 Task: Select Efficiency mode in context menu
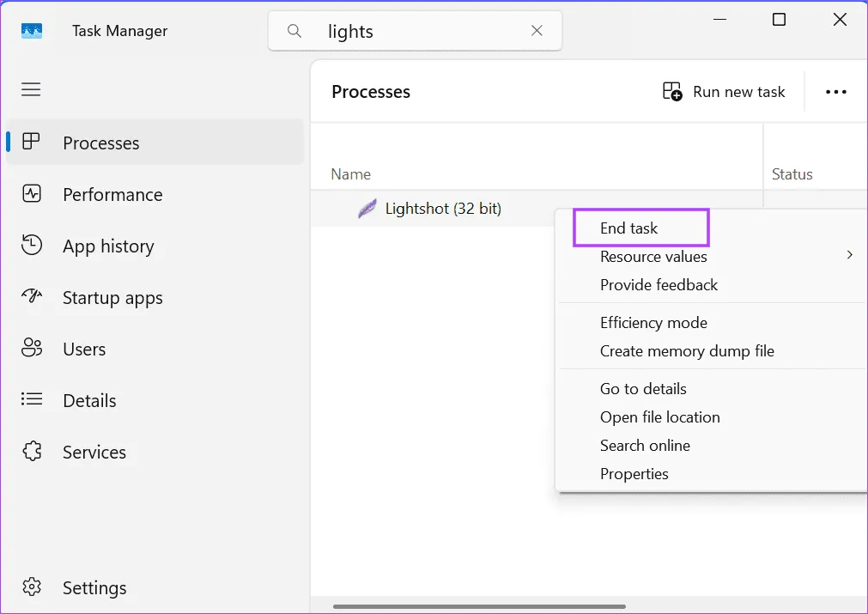pos(653,323)
